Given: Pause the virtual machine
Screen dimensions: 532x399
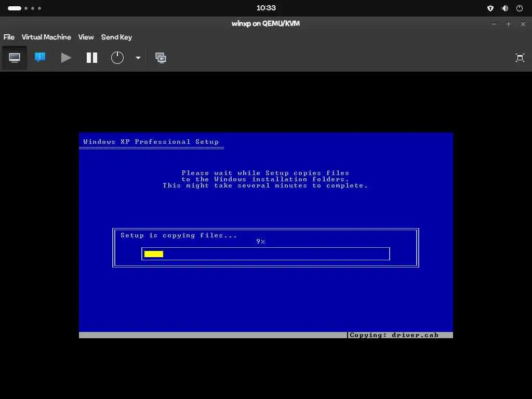Looking at the screenshot, I should [92, 58].
